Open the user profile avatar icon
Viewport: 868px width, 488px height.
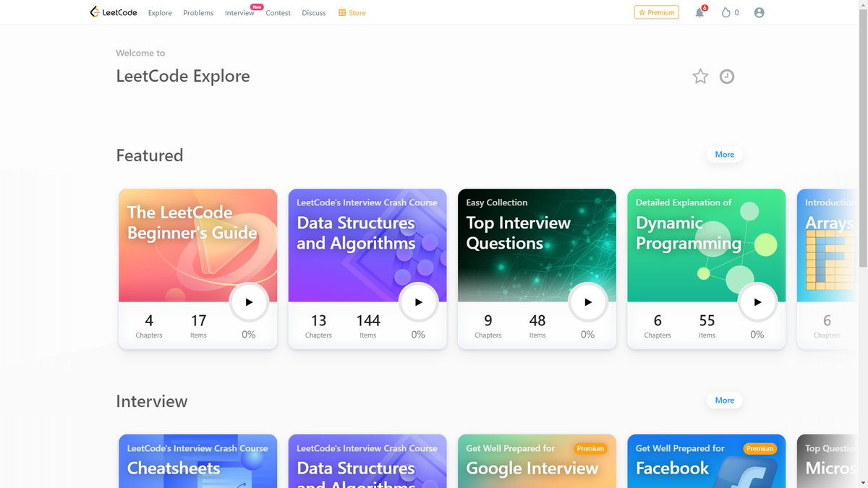click(x=759, y=12)
